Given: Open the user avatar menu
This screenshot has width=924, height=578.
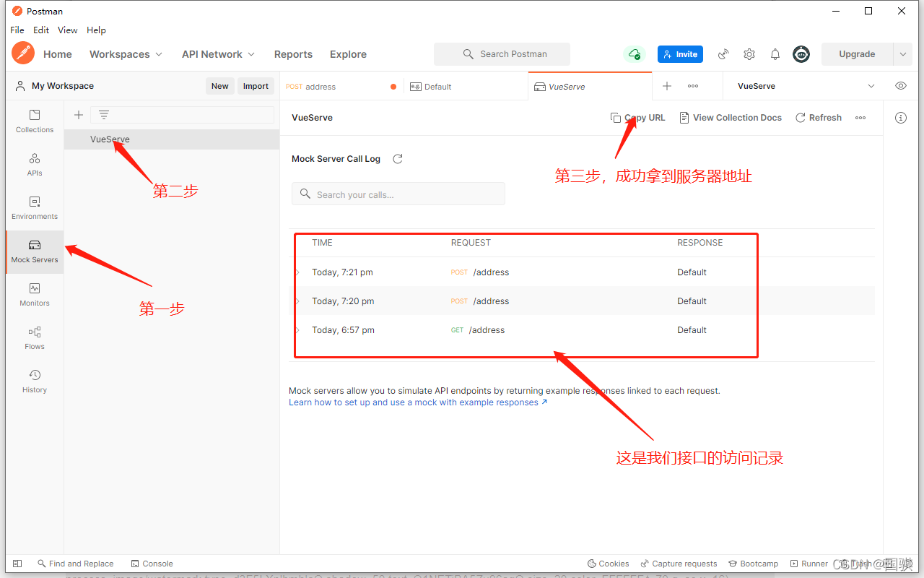Looking at the screenshot, I should [x=801, y=54].
